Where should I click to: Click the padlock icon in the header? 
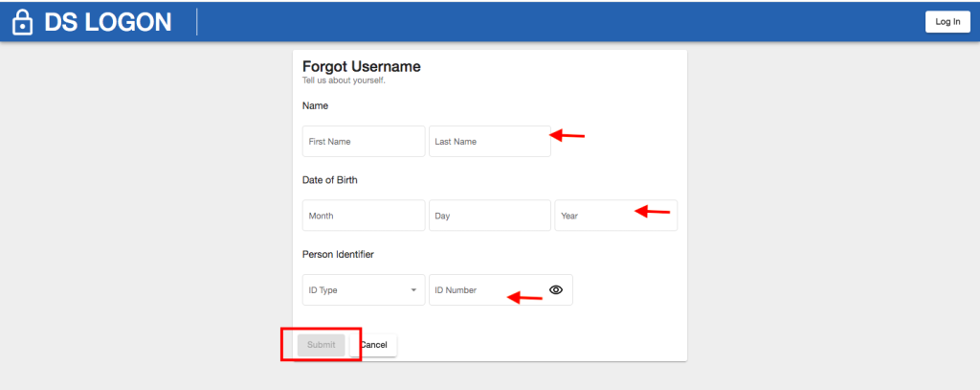[x=23, y=22]
